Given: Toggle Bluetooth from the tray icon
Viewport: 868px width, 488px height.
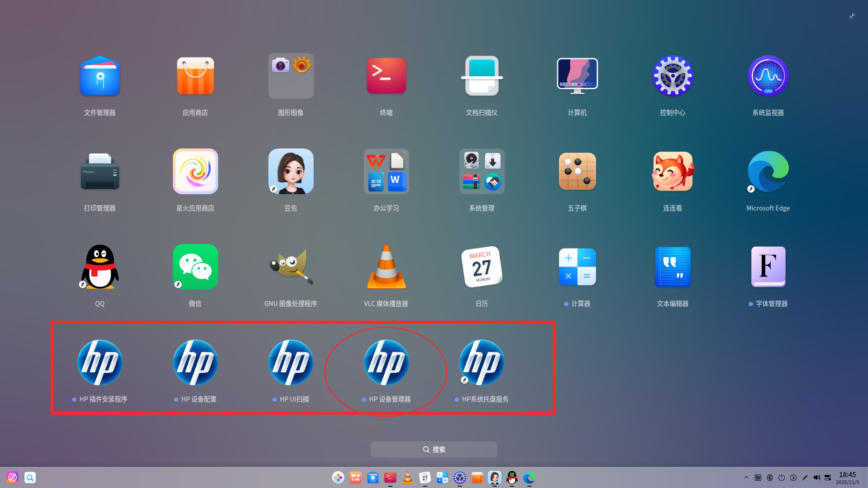Looking at the screenshot, I should click(770, 478).
